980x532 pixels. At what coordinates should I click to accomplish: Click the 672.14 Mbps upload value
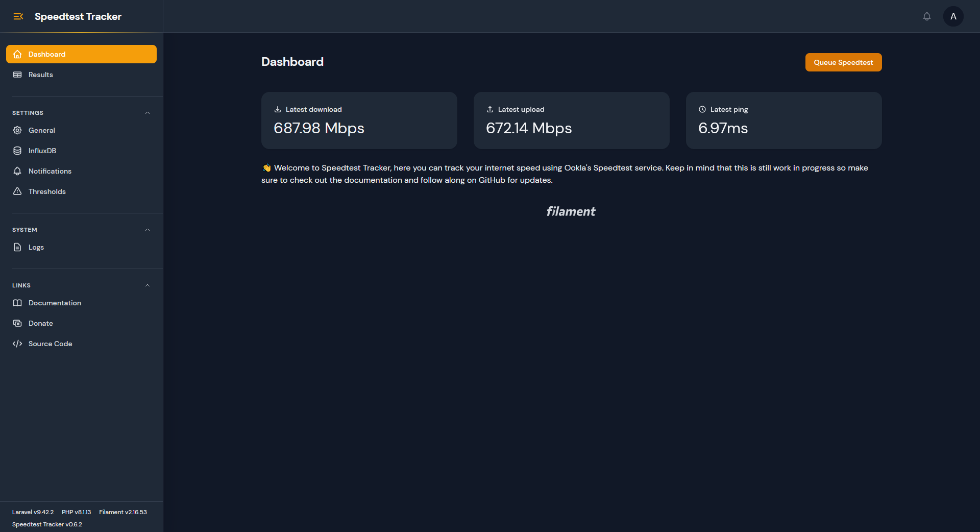click(529, 128)
